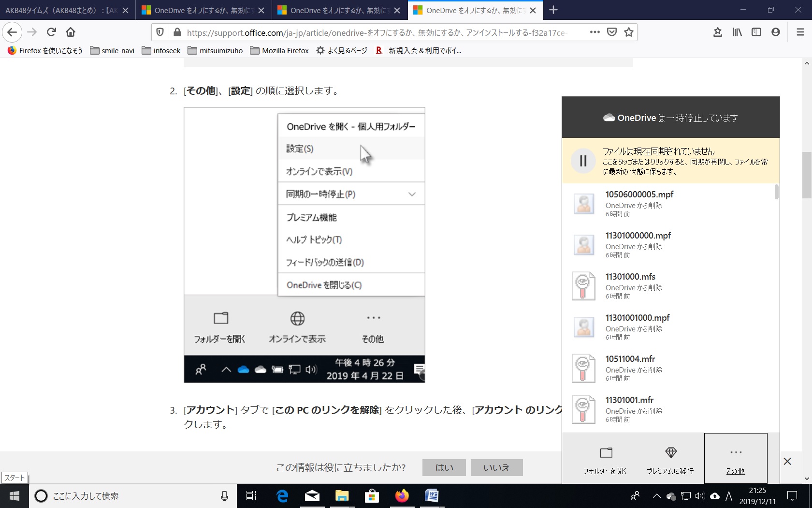This screenshot has height=508, width=812.
Task: Switch to the AKB48タイムズ tab
Action: click(61, 11)
